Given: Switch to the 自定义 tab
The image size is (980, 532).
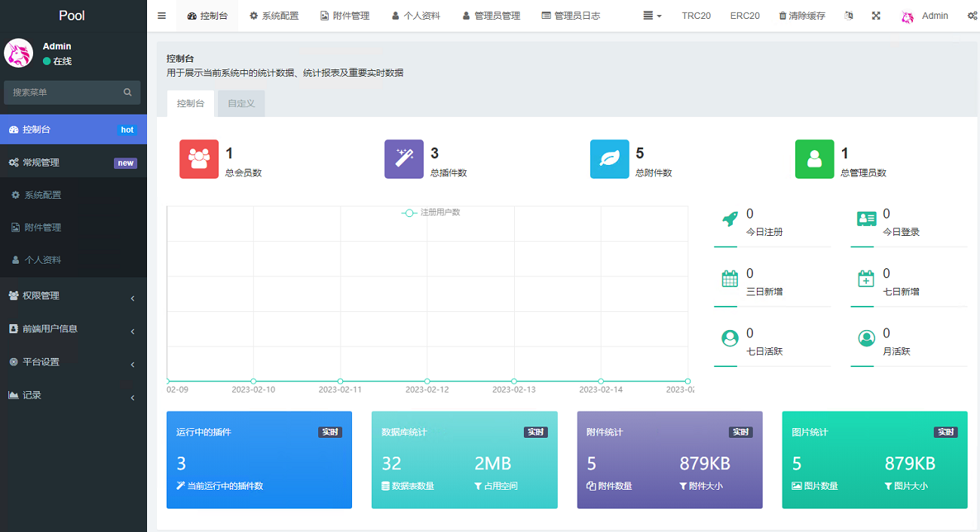Looking at the screenshot, I should click(x=241, y=104).
